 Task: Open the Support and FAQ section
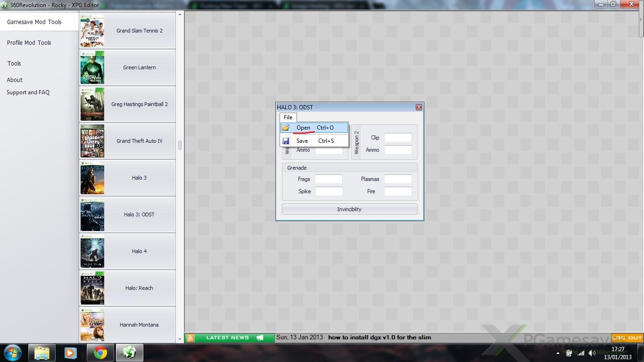click(28, 92)
